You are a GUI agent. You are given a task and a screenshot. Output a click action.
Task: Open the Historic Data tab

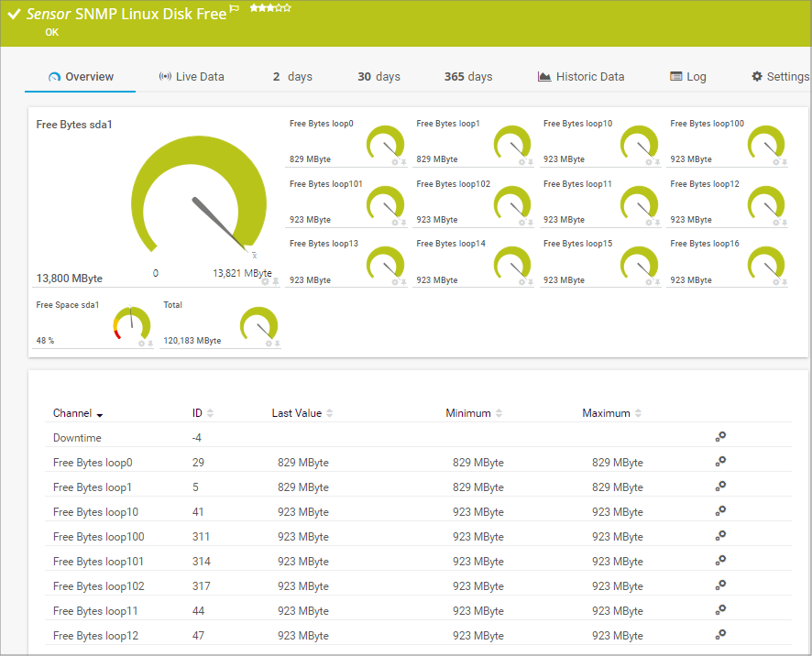581,77
